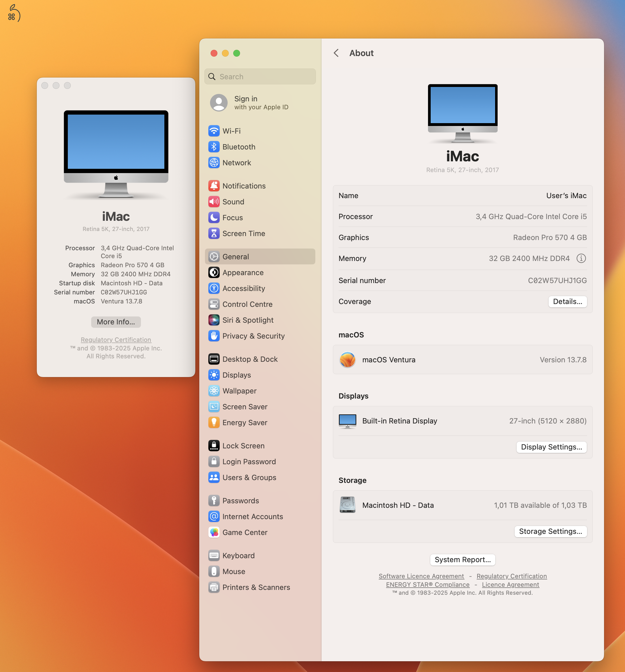Open the Licence Agreement link
Image resolution: width=625 pixels, height=672 pixels.
510,585
